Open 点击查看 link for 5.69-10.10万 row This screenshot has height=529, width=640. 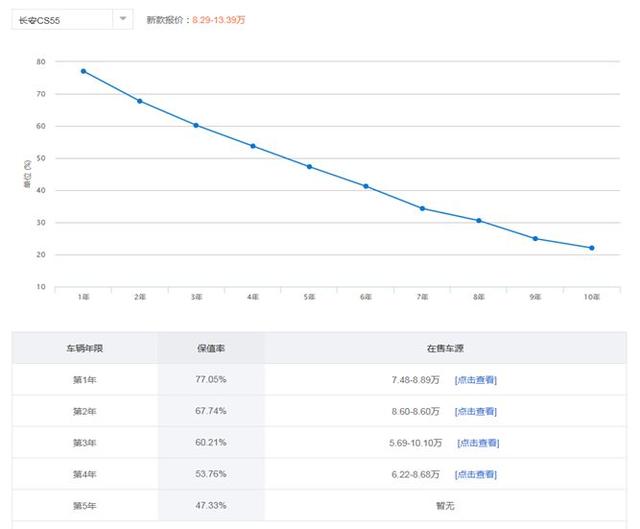coord(478,443)
